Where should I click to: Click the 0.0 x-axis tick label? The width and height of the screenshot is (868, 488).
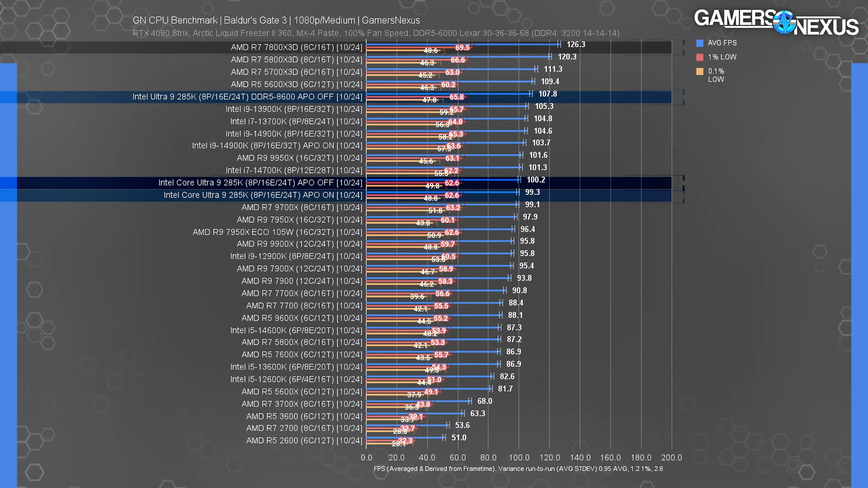click(367, 458)
